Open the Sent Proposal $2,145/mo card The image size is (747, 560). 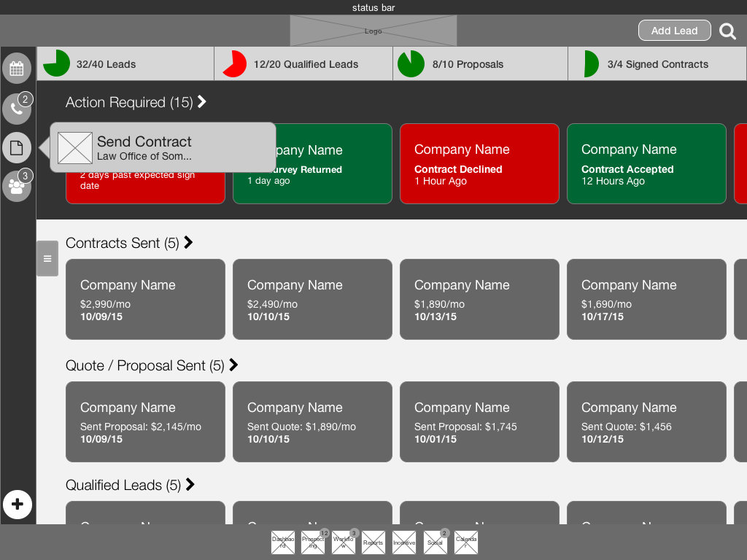pyautogui.click(x=145, y=421)
